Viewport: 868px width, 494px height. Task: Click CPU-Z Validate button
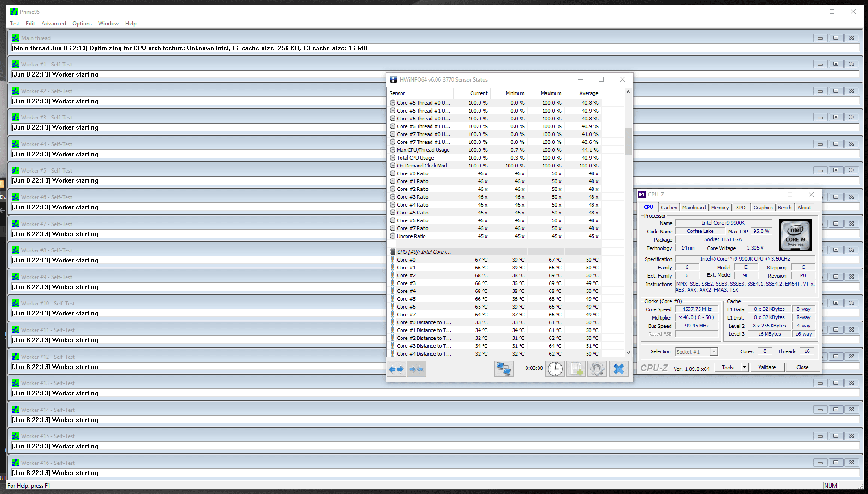[767, 367]
